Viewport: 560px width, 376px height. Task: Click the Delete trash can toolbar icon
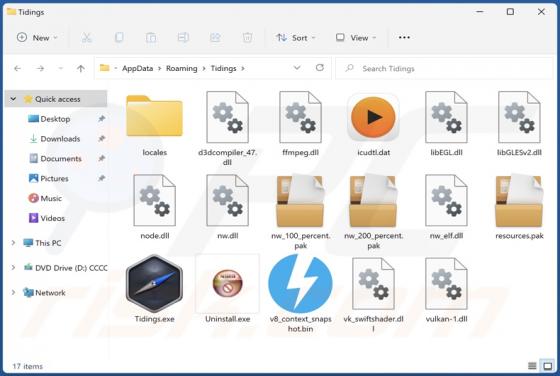247,37
